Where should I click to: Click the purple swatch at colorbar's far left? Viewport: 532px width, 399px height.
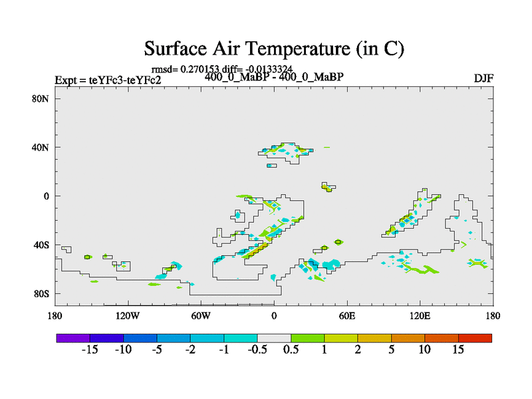(73, 338)
